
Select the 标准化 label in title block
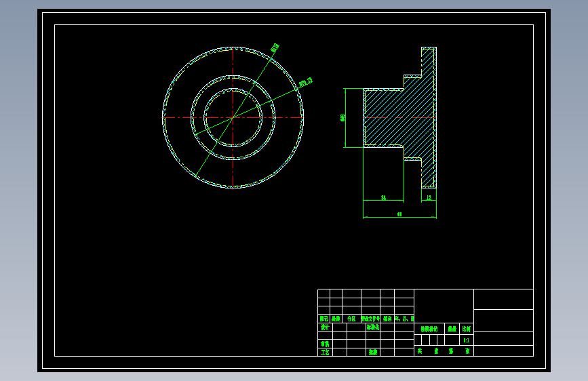coord(373,327)
